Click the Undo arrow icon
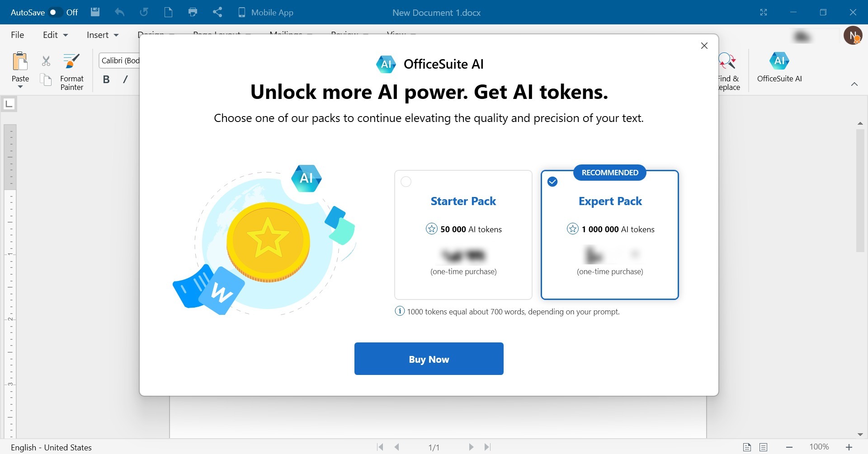The width and height of the screenshot is (868, 454). point(119,12)
